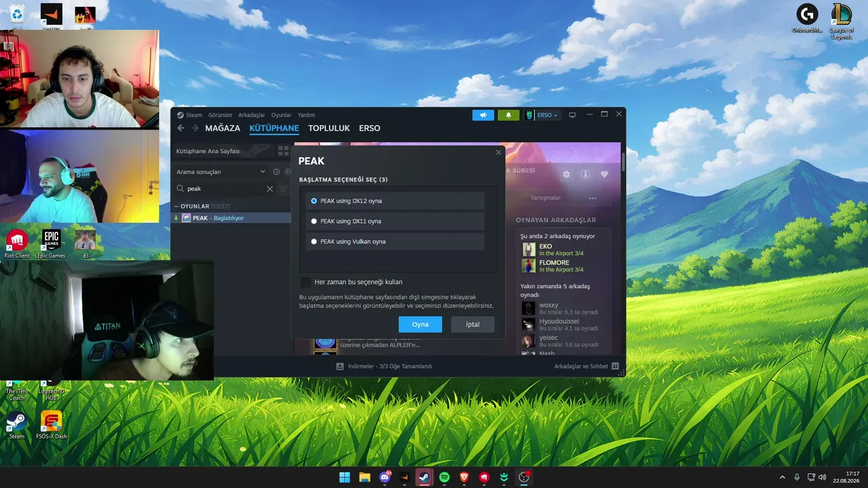Navigate forward with the Steam forward arrow
Image resolution: width=868 pixels, height=488 pixels.
[x=195, y=128]
